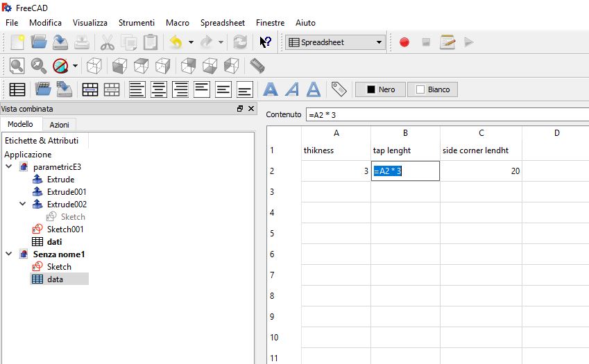Select the front view cube icon
The image size is (589, 364).
pos(119,66)
